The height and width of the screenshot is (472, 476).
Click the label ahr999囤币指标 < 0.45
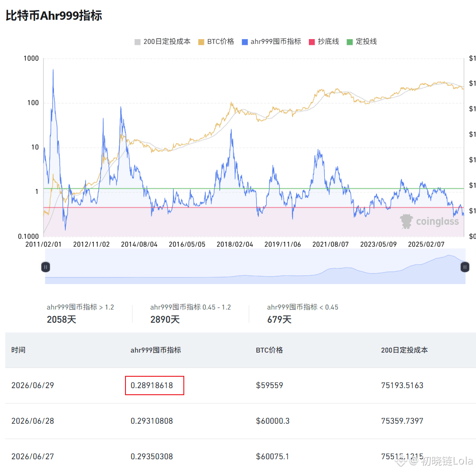point(303,307)
